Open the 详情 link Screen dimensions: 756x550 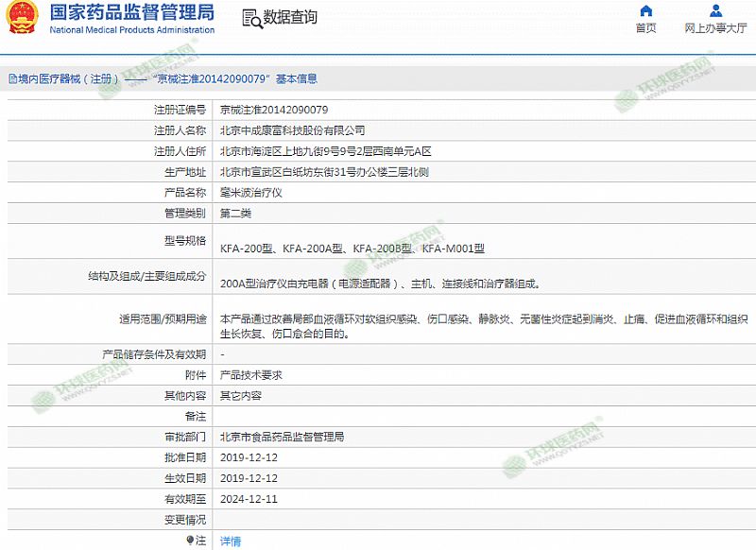click(x=231, y=541)
